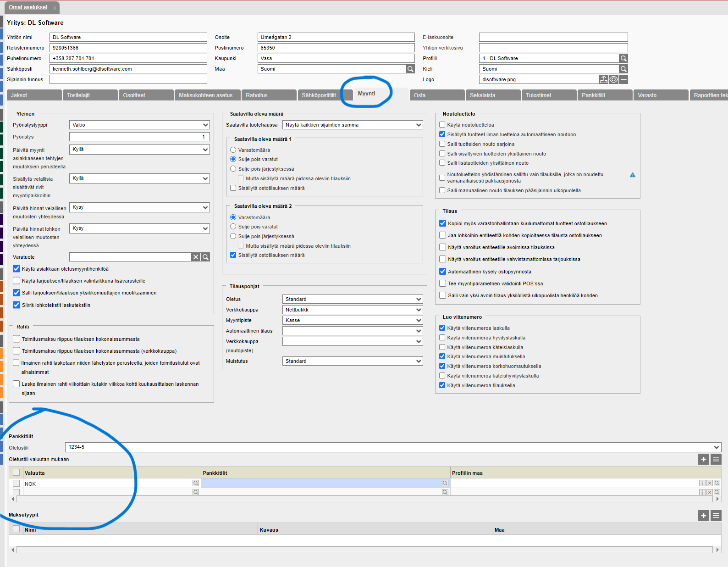This screenshot has width=728, height=567.
Task: Uncheck Automaattinen kysely ostopyynnöstä
Action: (443, 272)
